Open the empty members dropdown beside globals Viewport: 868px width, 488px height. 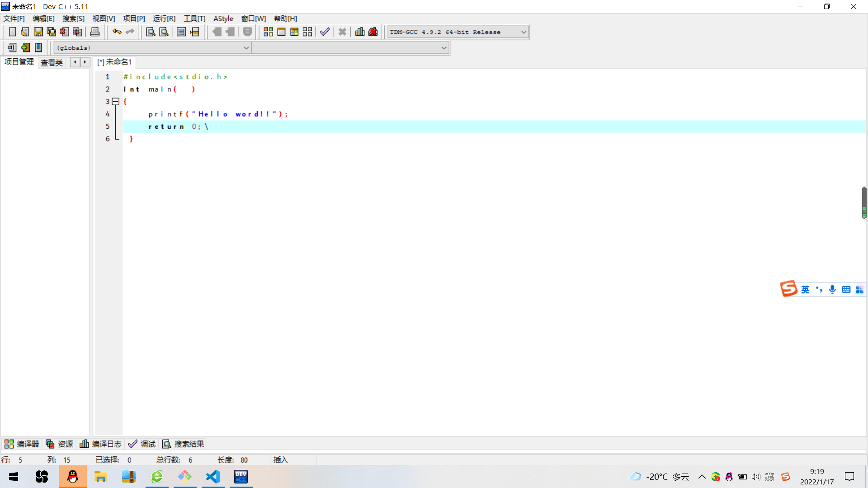point(444,48)
